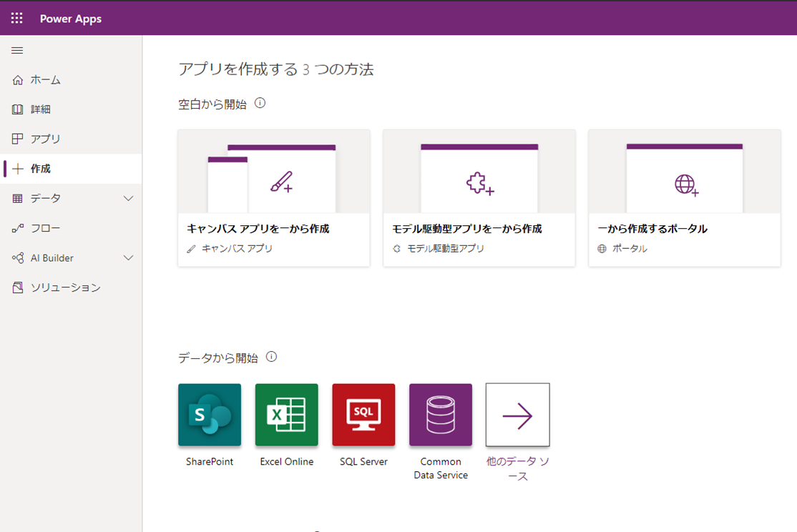
Task: Select 一から作成するポータル card title
Action: [x=652, y=229]
